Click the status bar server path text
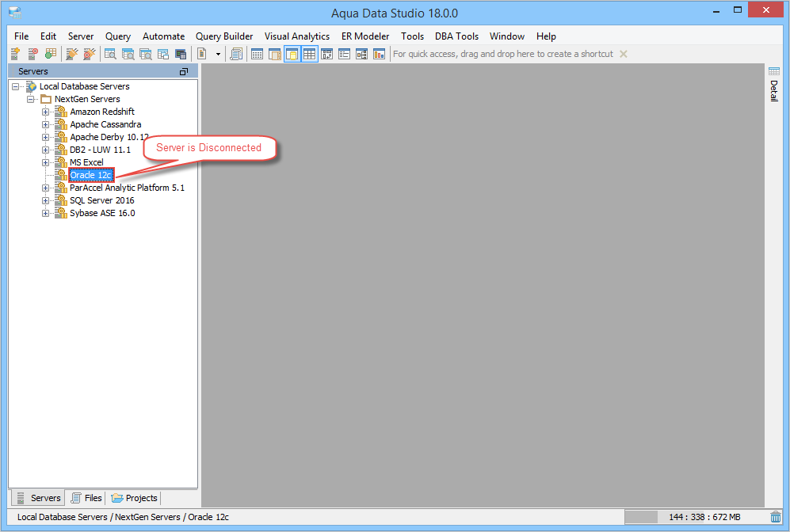This screenshot has height=532, width=790. 123,517
